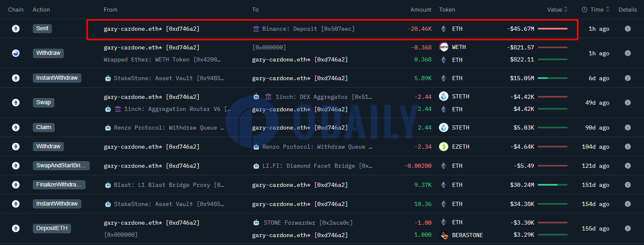Click the WETH token icon
Screen dimensions: 644x245
(443, 47)
